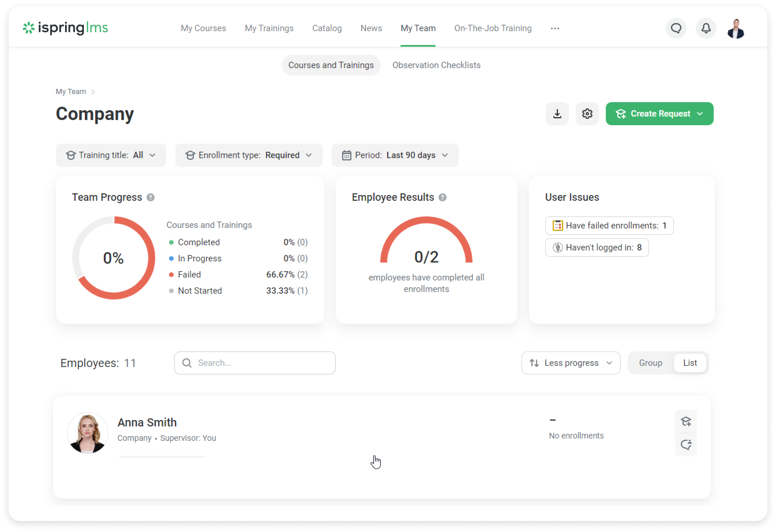Click assign-training icon for Anna Smith

[686, 422]
